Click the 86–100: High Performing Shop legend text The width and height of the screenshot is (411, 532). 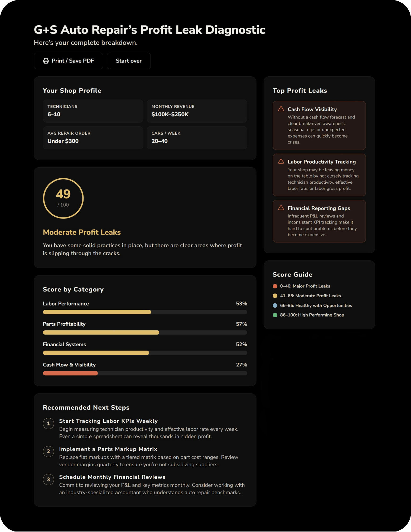(x=312, y=315)
